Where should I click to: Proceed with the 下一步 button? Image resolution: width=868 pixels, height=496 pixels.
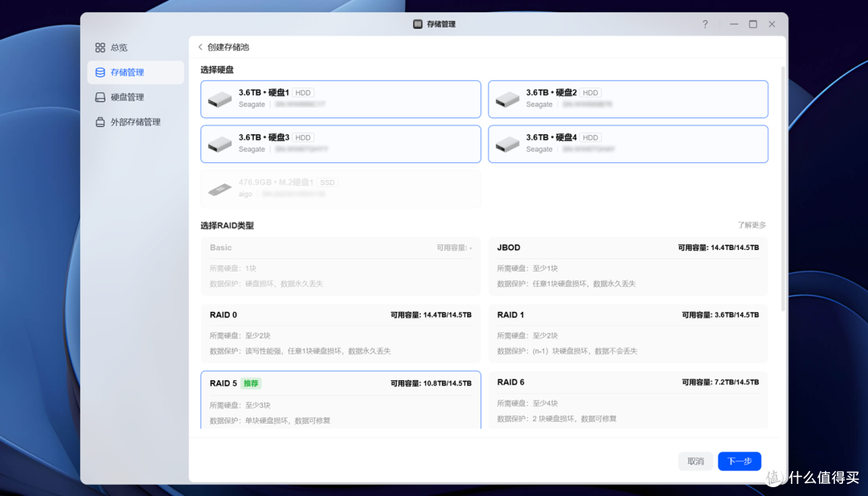coord(739,461)
